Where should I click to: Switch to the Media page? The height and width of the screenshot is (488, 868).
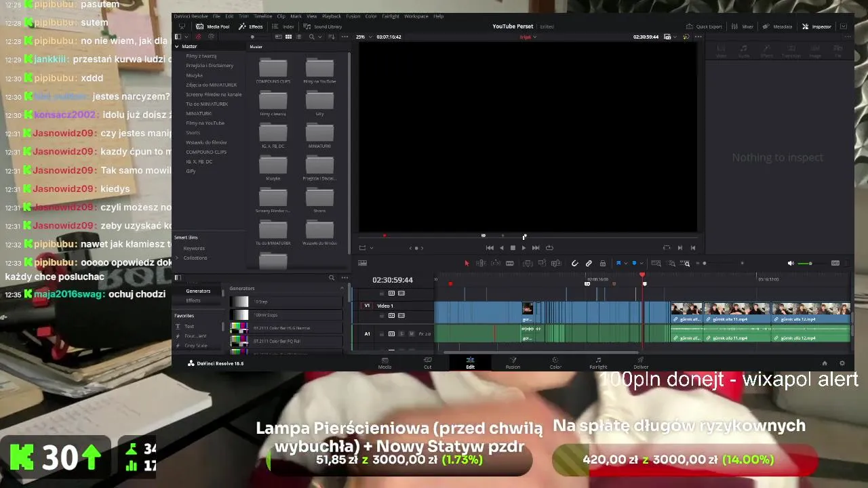click(x=384, y=363)
